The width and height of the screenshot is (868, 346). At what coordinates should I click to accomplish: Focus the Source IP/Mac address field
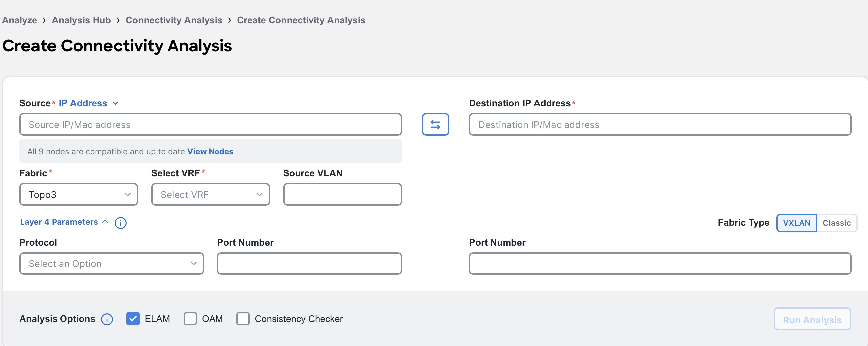coord(211,124)
